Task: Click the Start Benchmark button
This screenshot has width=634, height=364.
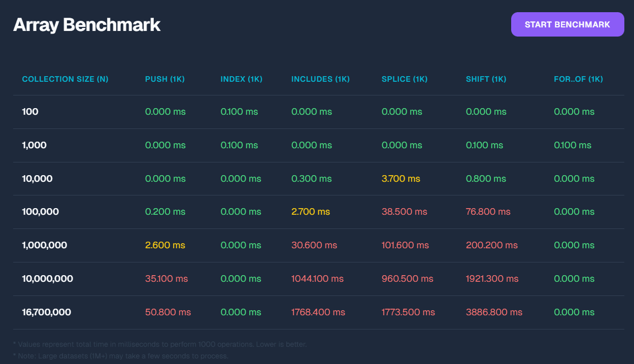Action: point(567,24)
